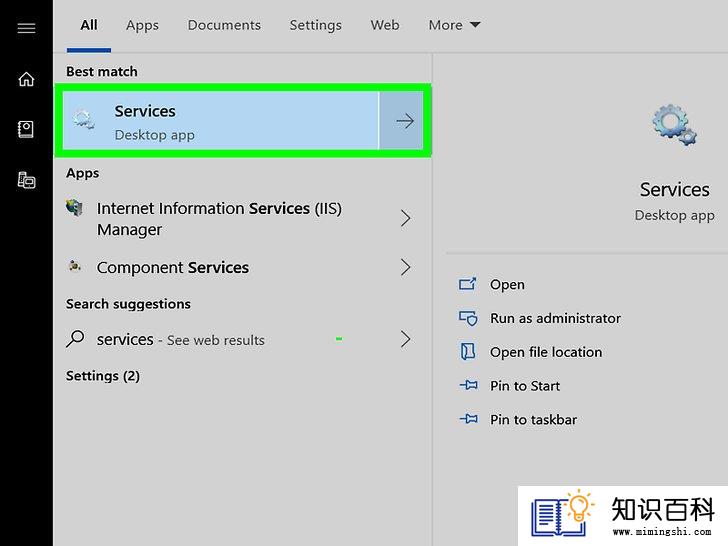The image size is (728, 546).
Task: Click the Home icon in sidebar
Action: coord(26,79)
